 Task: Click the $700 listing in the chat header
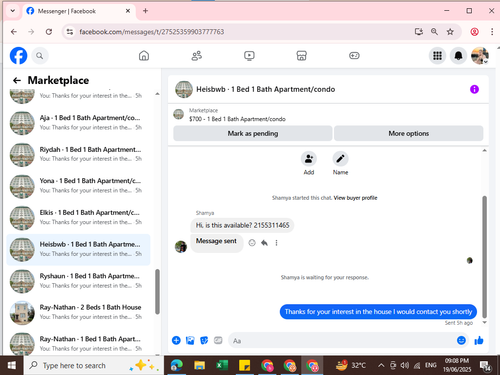coord(237,119)
